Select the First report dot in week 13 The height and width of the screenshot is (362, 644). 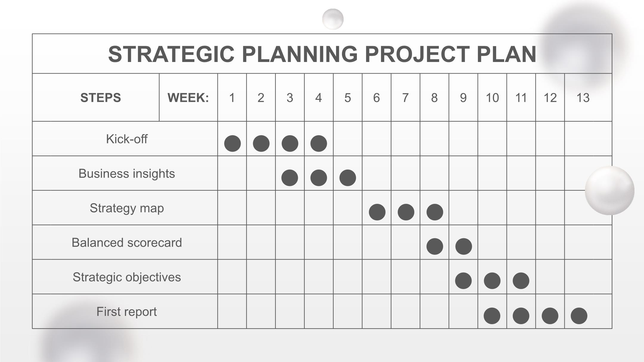[579, 316]
